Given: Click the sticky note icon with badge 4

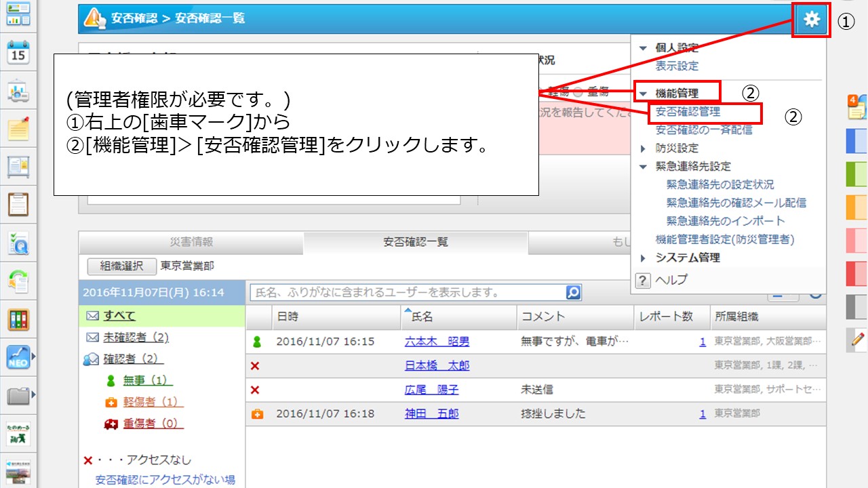Looking at the screenshot, I should (857, 107).
